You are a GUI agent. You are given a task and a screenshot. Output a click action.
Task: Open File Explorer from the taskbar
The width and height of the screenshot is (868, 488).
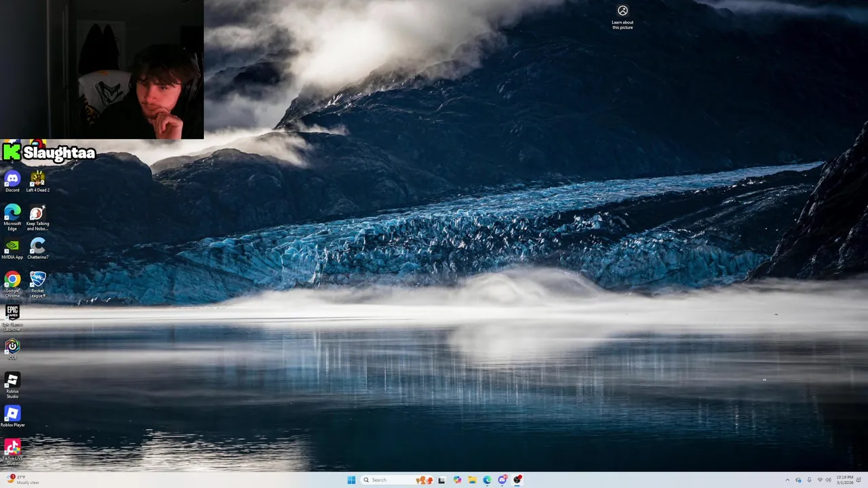coord(472,480)
